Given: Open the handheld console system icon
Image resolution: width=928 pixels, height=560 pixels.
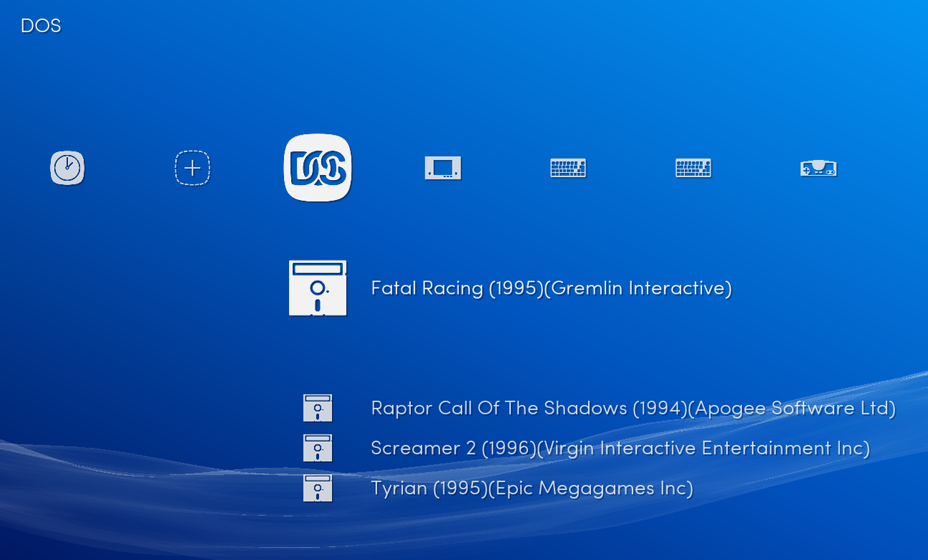Looking at the screenshot, I should pyautogui.click(x=442, y=168).
